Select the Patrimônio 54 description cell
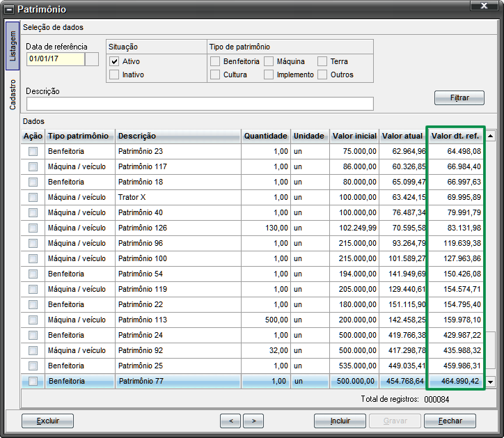 [178, 274]
